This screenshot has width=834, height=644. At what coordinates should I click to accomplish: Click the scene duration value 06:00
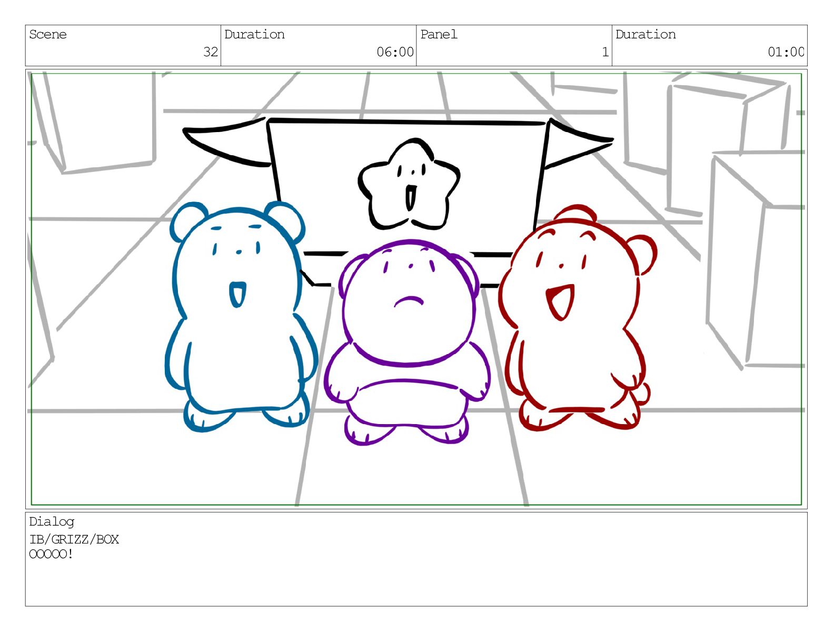395,52
